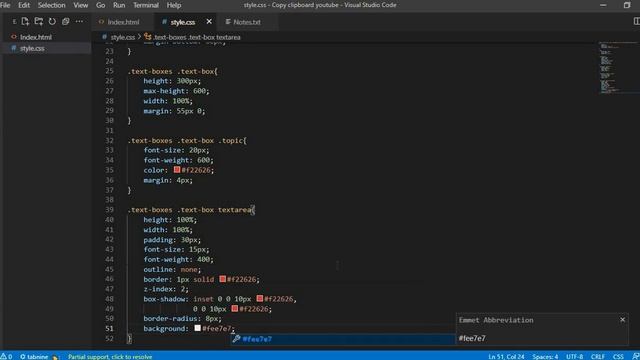Image resolution: width=640 pixels, height=360 pixels.
Task: Open the View menu
Action: 80,5
